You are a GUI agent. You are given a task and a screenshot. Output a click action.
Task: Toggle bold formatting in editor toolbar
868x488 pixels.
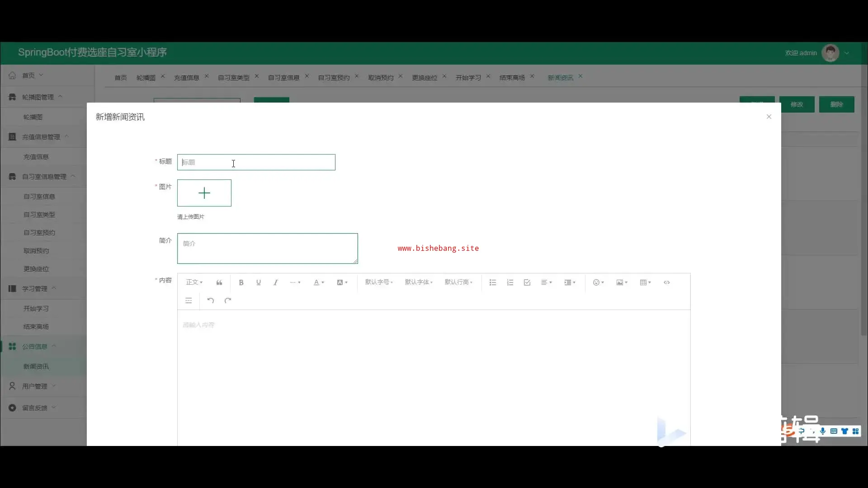click(241, 282)
